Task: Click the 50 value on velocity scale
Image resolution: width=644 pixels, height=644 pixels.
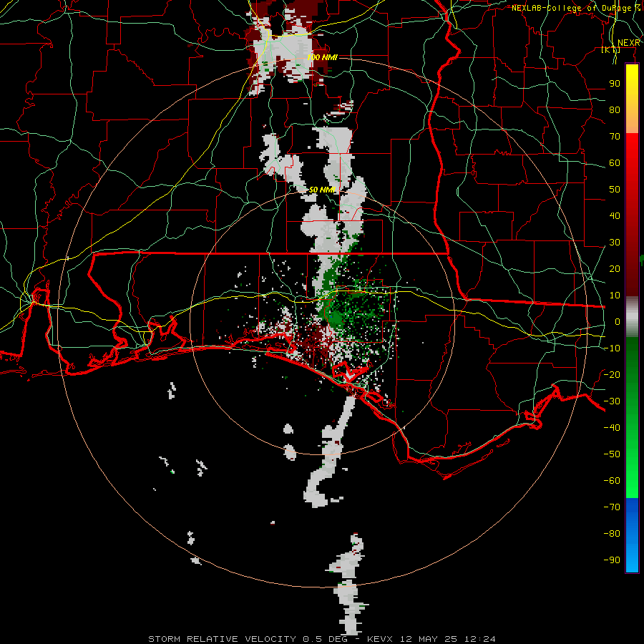Action: [x=615, y=190]
